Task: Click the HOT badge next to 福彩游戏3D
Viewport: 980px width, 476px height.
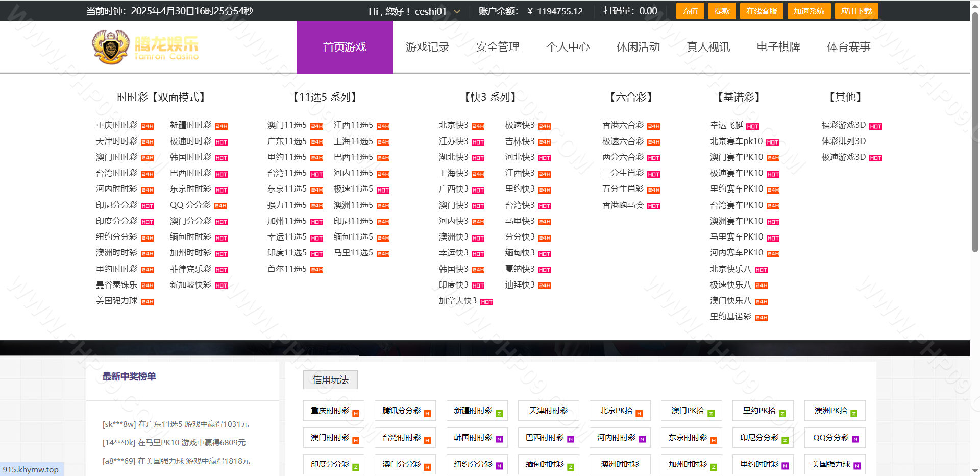Action: point(875,126)
